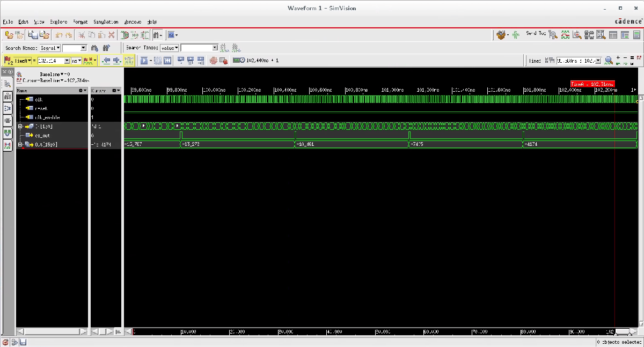
Task: Expand the In[1:0] bus signal
Action: [x=20, y=126]
